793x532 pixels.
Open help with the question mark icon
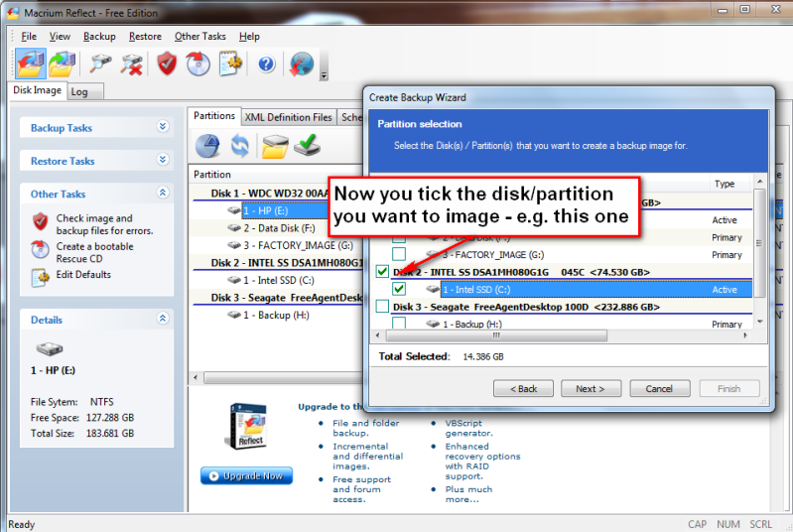tap(266, 65)
